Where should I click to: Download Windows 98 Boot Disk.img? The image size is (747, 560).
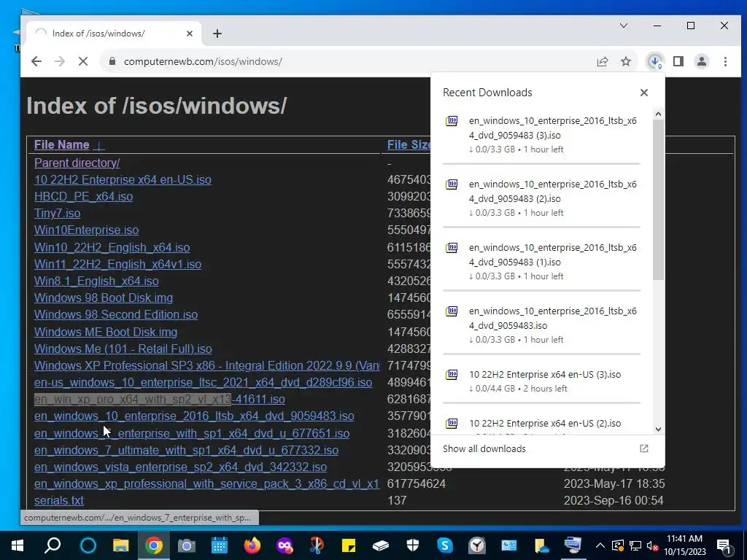[x=104, y=297]
